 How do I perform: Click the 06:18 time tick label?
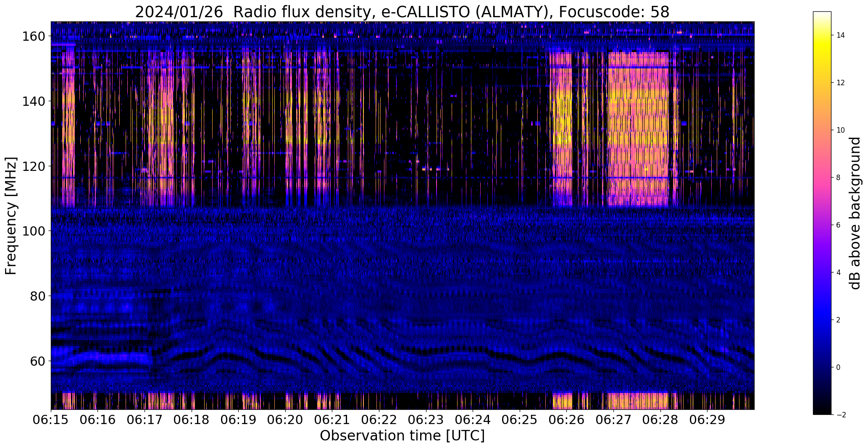192,419
